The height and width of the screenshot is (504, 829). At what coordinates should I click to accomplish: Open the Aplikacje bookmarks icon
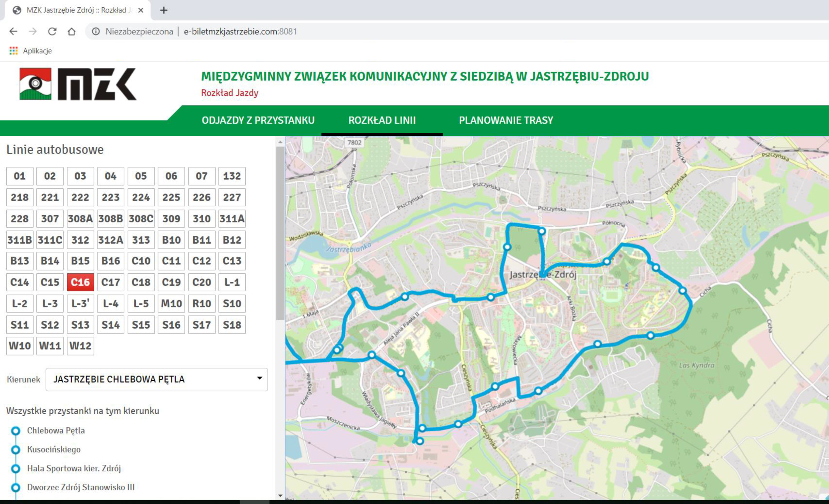[14, 51]
